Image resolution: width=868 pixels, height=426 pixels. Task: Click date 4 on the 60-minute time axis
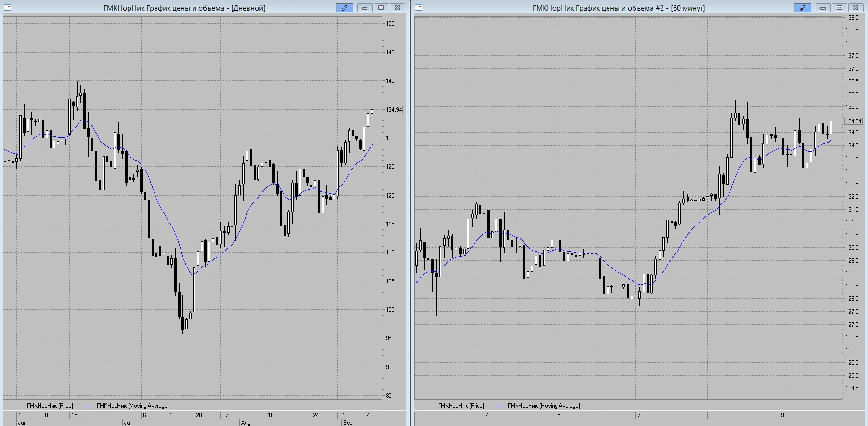487,415
